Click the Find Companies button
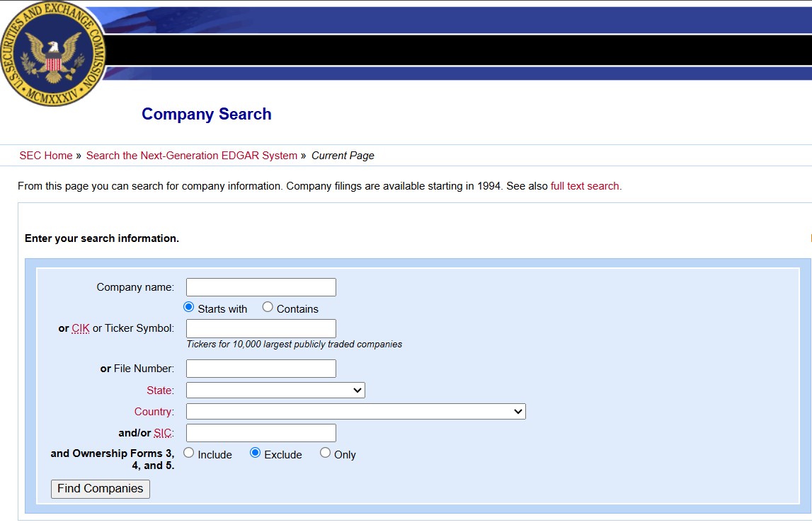The image size is (812, 532). click(101, 489)
